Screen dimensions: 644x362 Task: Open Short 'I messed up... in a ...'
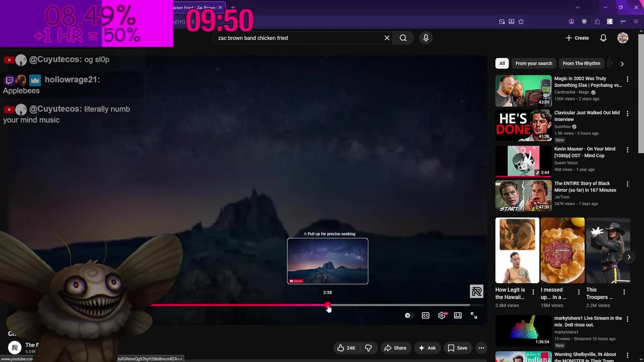tap(562, 250)
